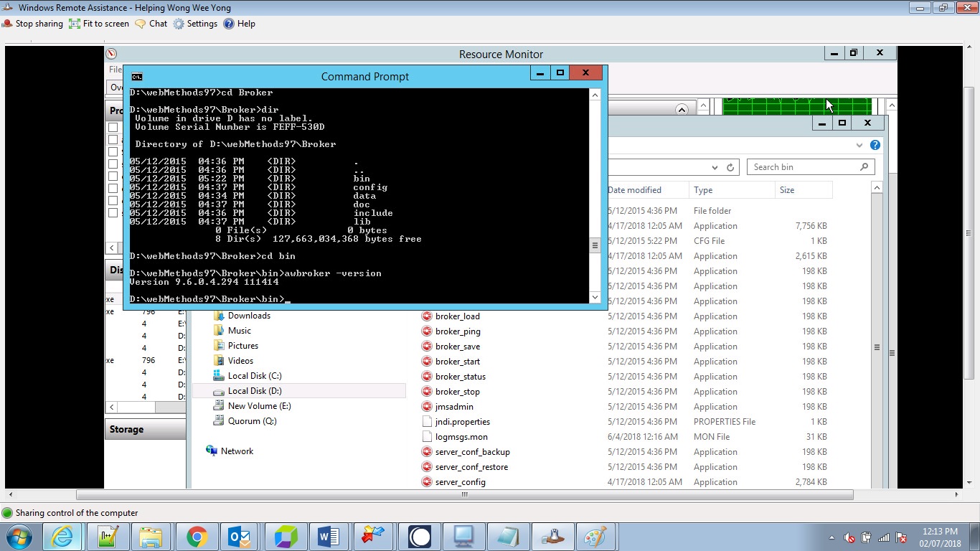Expand the Storage section in Resource Monitor

146,429
